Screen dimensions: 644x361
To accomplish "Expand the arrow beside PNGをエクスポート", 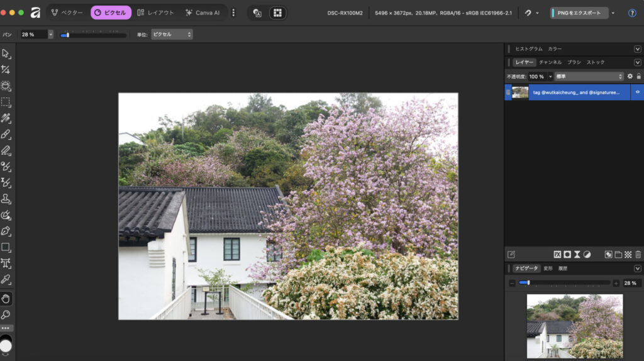I will click(x=613, y=13).
